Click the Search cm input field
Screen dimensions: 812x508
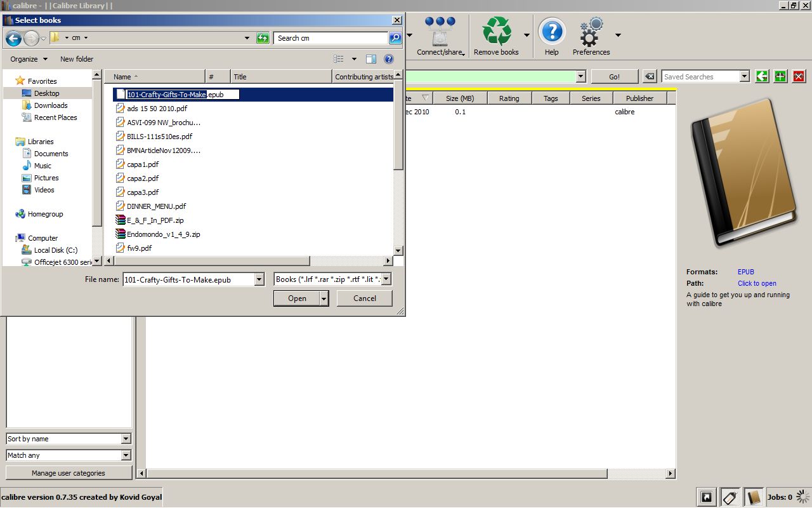point(332,38)
